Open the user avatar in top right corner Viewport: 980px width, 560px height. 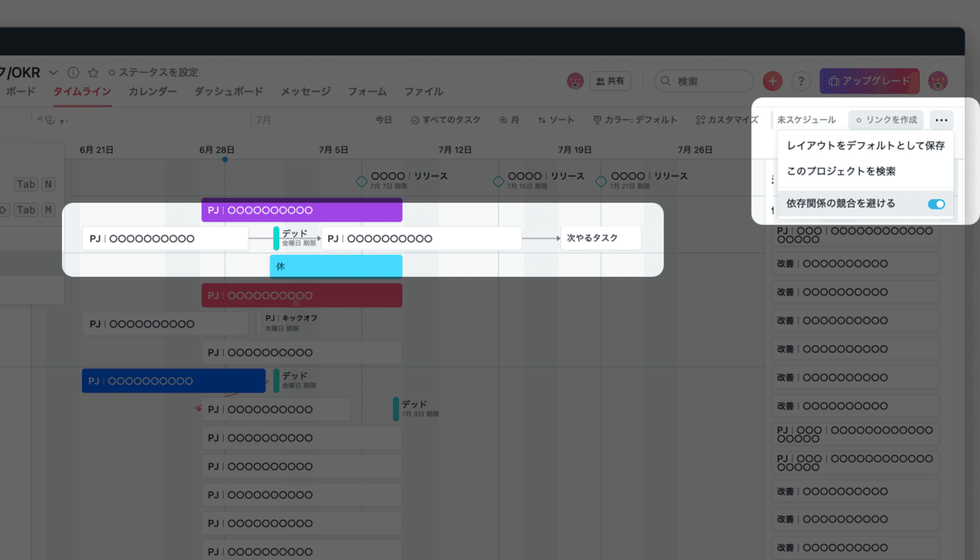[938, 81]
